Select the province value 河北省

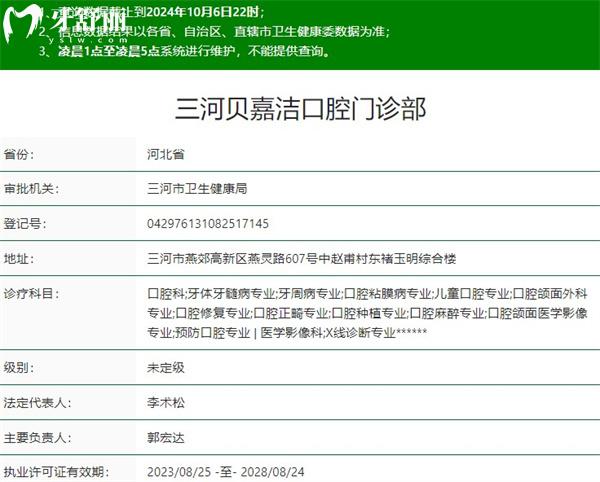point(166,155)
